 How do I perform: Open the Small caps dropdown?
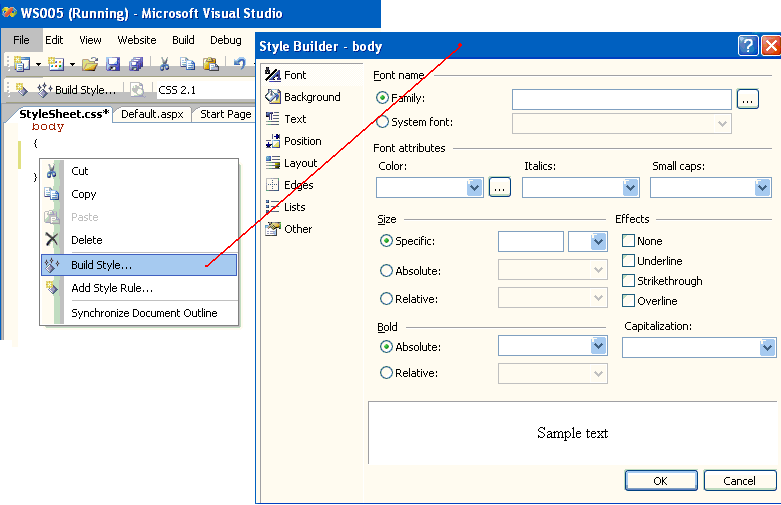(x=762, y=187)
